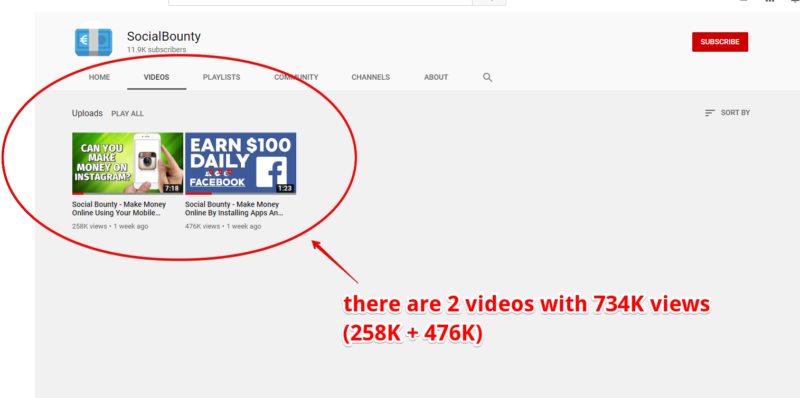Open the SocialBounty channel avatar
Viewport: 800px width, 398px height.
93,42
